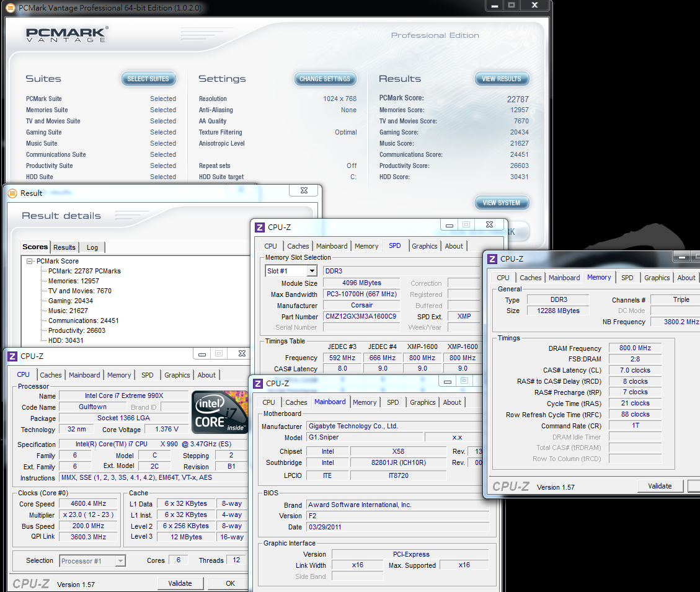Collapse the PCMark Score tree node
This screenshot has height=592, width=700.
[30, 262]
